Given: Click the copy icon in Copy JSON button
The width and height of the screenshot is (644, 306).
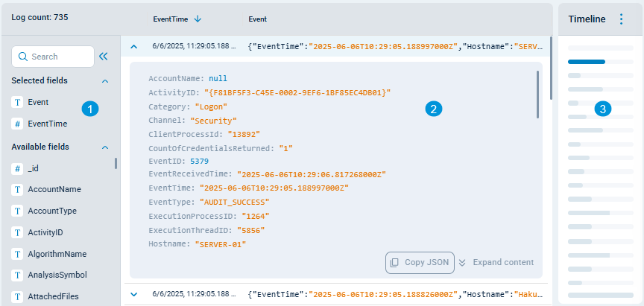Looking at the screenshot, I should tap(394, 262).
